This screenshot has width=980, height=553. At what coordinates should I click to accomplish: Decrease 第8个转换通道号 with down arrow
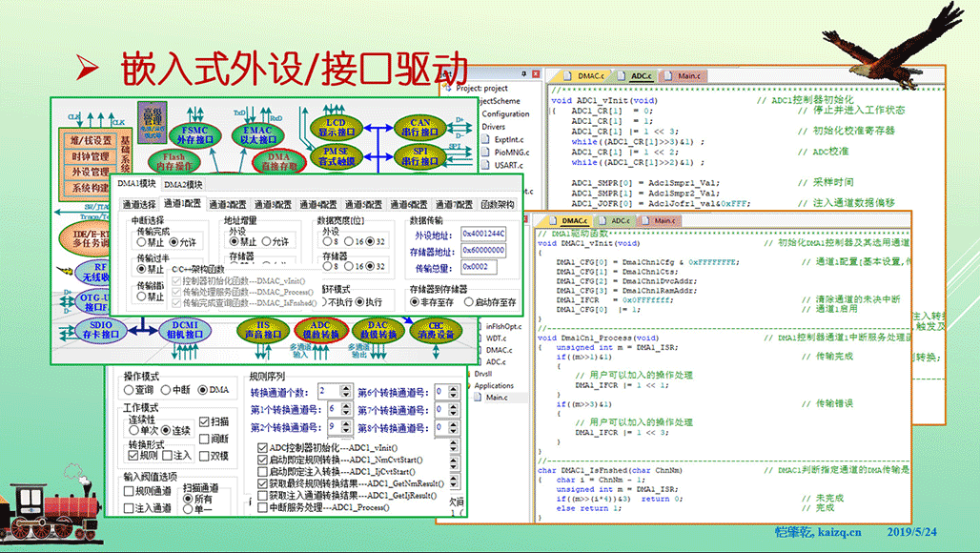point(453,431)
